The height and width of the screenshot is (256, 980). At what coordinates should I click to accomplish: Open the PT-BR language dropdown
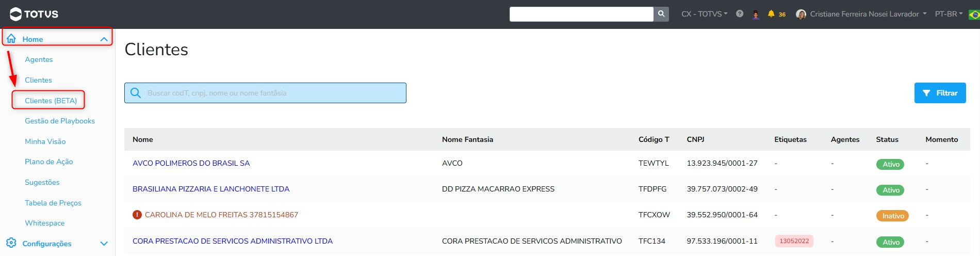(x=949, y=14)
